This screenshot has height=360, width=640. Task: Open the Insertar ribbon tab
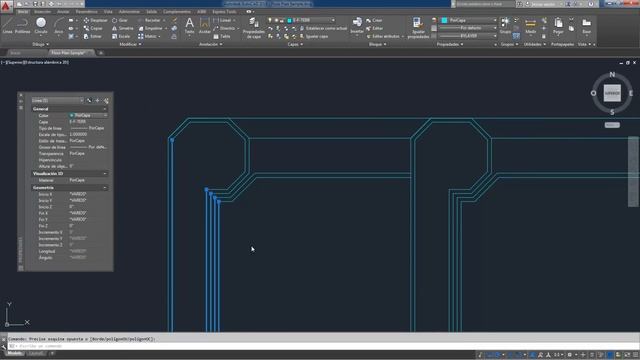click(x=42, y=12)
